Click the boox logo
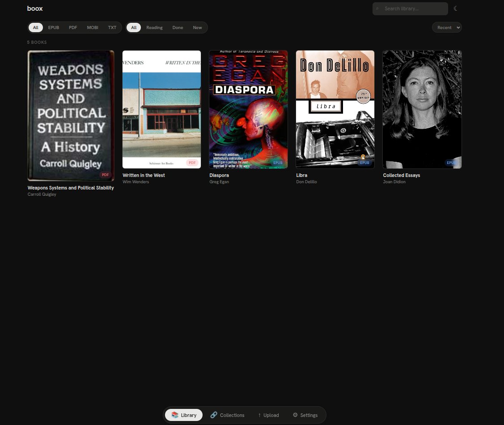Image resolution: width=504 pixels, height=425 pixels. (35, 8)
